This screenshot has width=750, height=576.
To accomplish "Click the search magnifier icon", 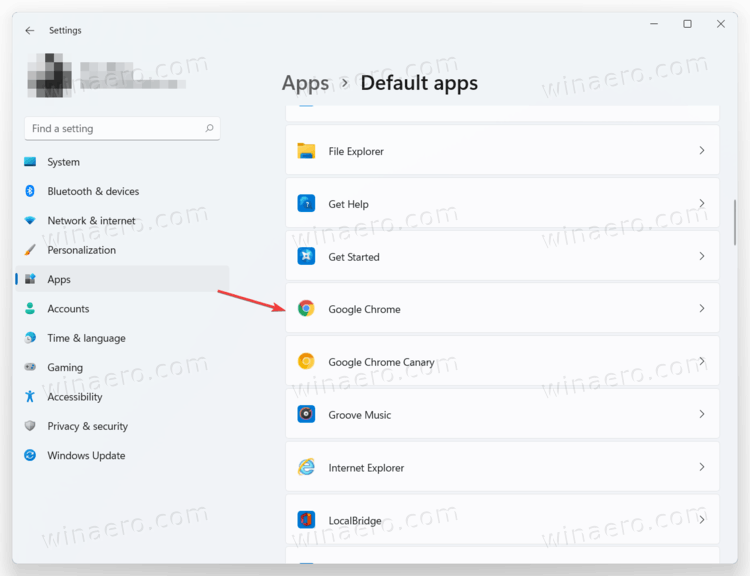I will click(x=210, y=128).
